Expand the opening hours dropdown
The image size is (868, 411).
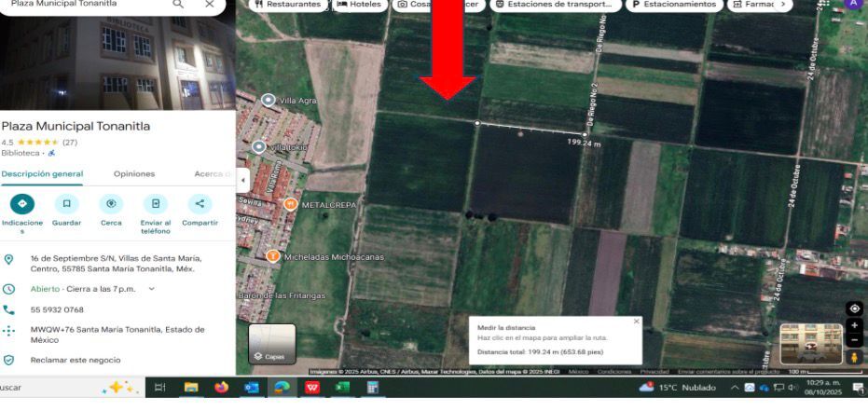152,289
